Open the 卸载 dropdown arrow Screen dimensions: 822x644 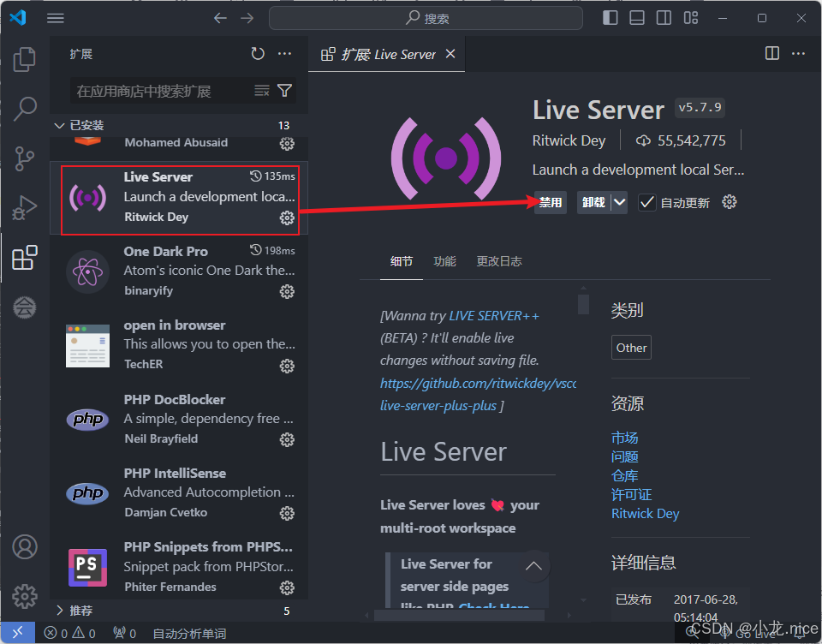(620, 202)
